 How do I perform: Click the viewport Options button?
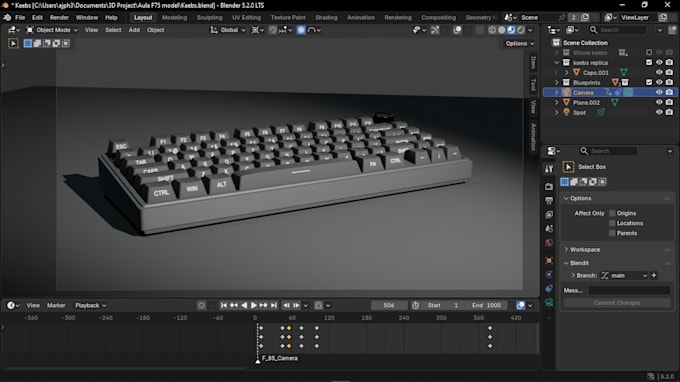click(520, 43)
